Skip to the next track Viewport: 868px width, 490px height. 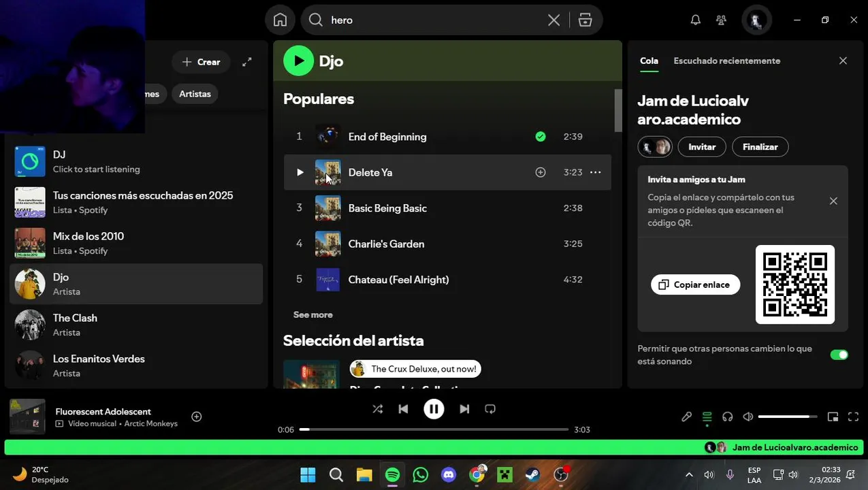coord(464,409)
